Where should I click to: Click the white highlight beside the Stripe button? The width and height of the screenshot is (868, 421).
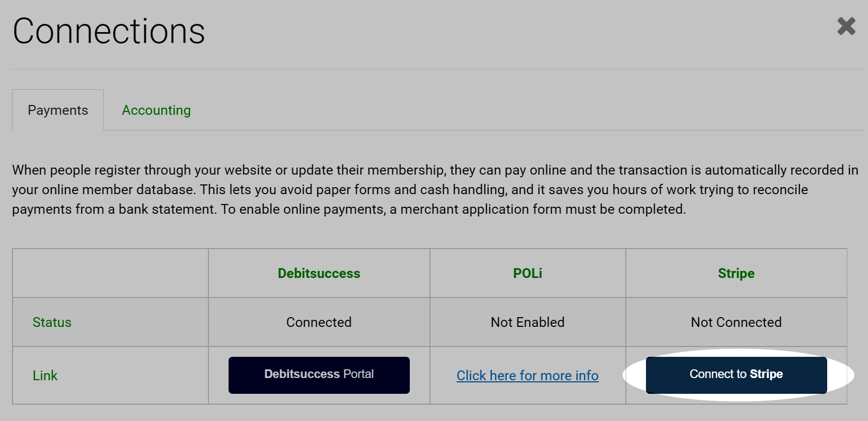point(841,375)
